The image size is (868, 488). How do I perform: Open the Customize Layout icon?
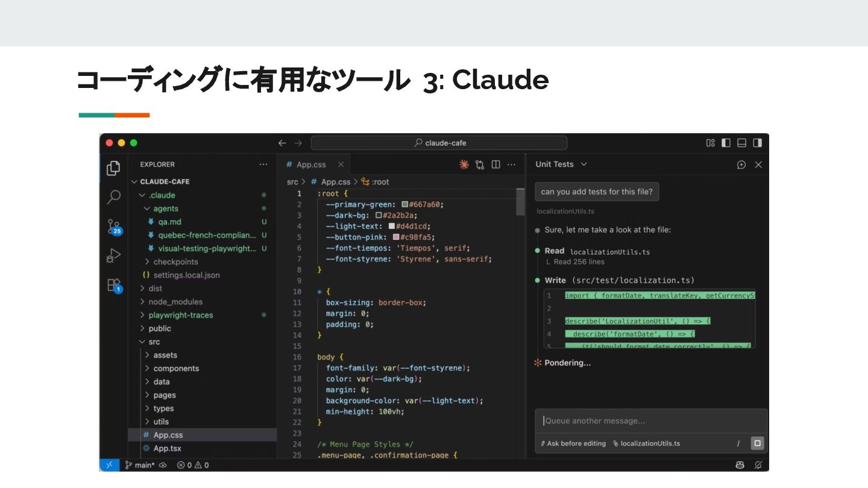(711, 143)
